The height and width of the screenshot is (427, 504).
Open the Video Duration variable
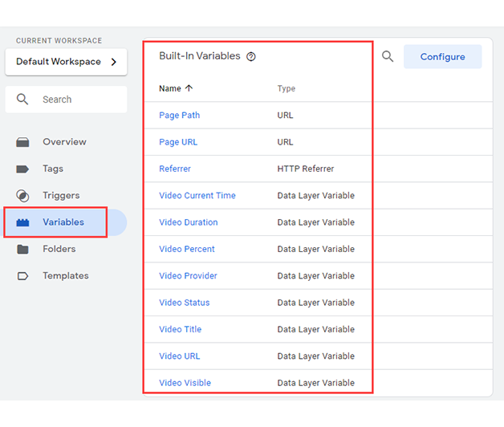(189, 222)
